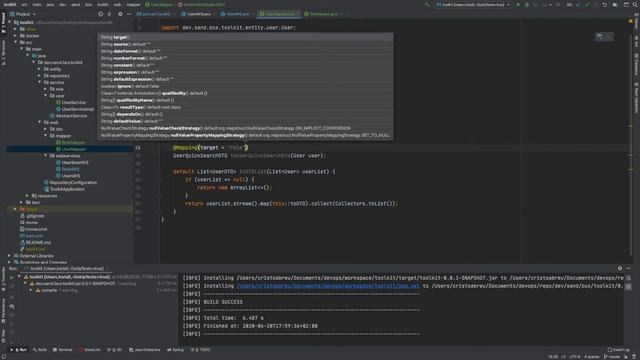The height and width of the screenshot is (360, 640).
Task: Open the Event Log
Action: (x=618, y=350)
